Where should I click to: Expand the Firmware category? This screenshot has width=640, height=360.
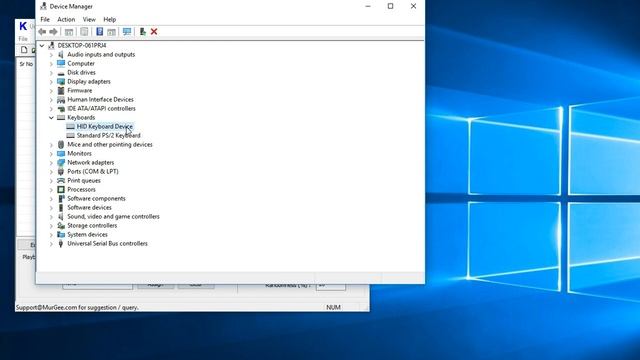51,91
